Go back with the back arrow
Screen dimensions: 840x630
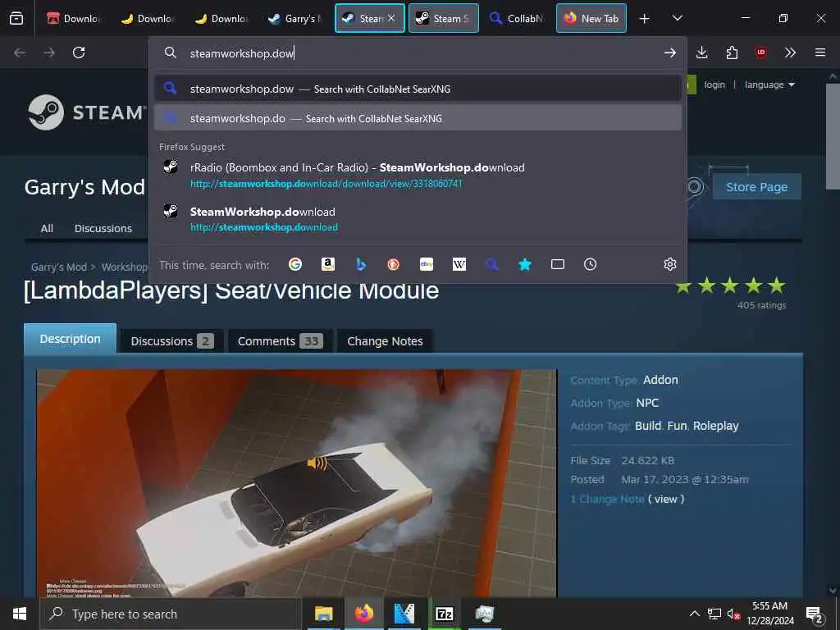[20, 52]
